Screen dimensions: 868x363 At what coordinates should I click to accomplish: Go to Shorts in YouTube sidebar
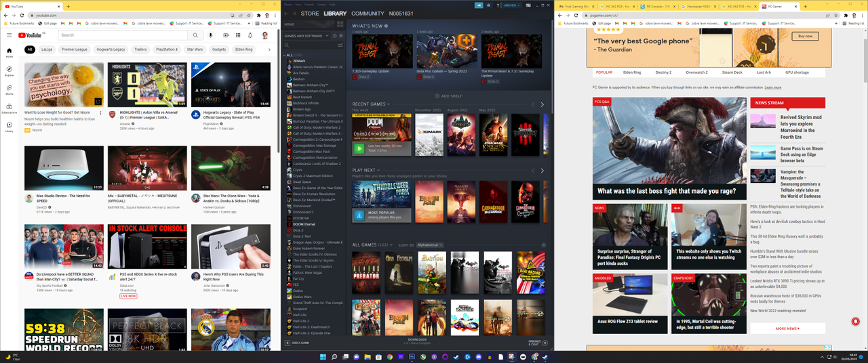[x=9, y=89]
